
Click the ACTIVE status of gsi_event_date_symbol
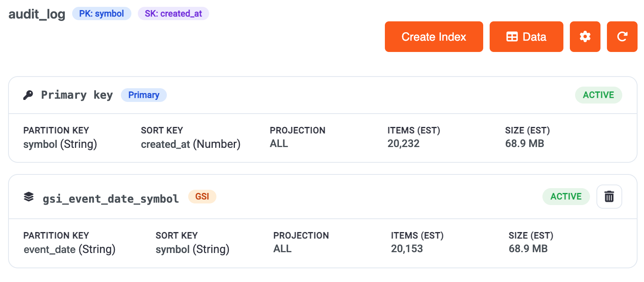pyautogui.click(x=566, y=197)
